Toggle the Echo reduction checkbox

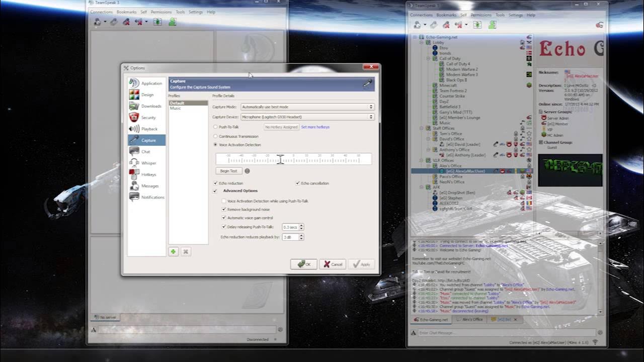216,184
